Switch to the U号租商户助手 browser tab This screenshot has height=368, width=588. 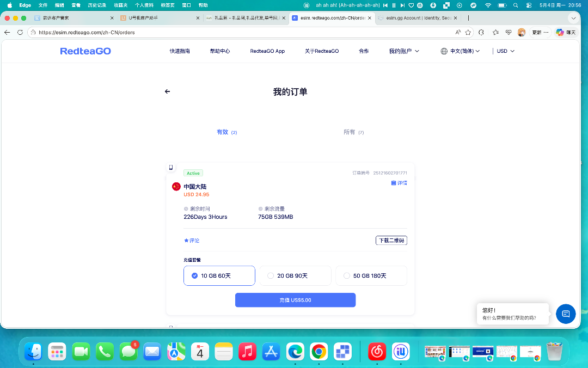pos(160,18)
